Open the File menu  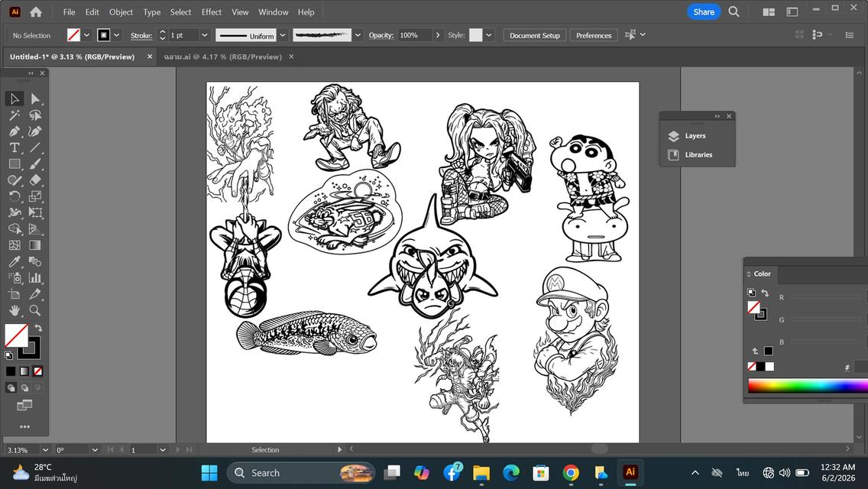(x=70, y=11)
